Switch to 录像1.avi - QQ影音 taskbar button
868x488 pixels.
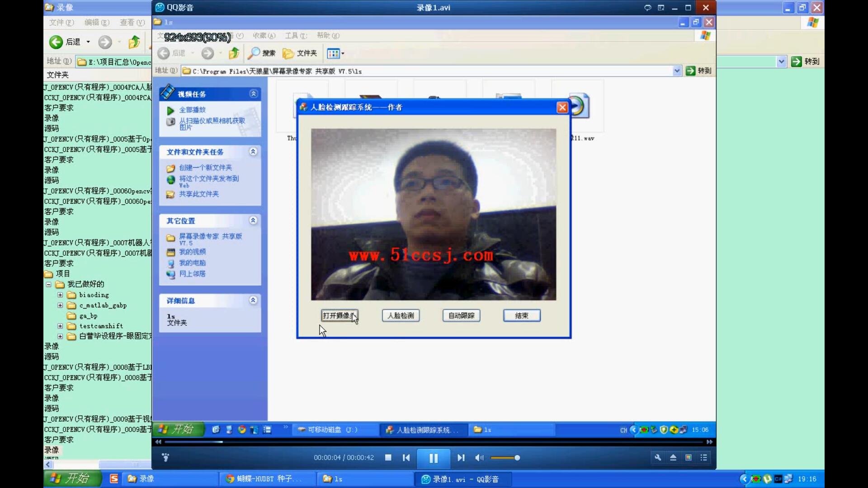click(463, 479)
